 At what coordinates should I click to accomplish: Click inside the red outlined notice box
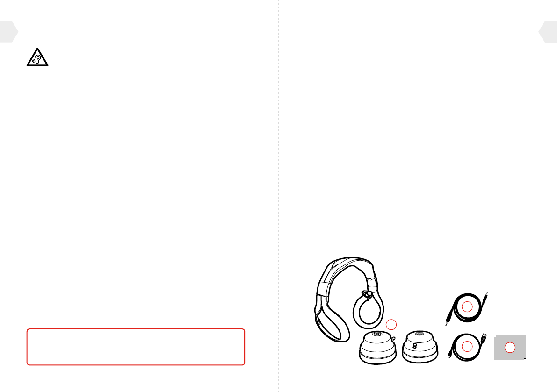pyautogui.click(x=136, y=347)
